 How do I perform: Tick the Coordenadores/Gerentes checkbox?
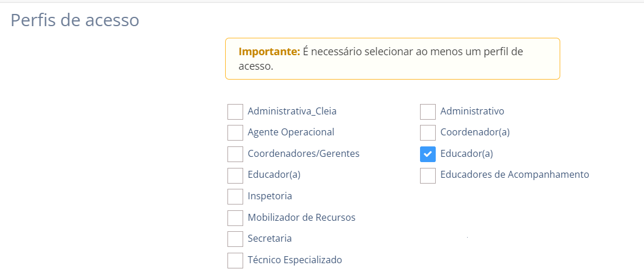pyautogui.click(x=235, y=154)
